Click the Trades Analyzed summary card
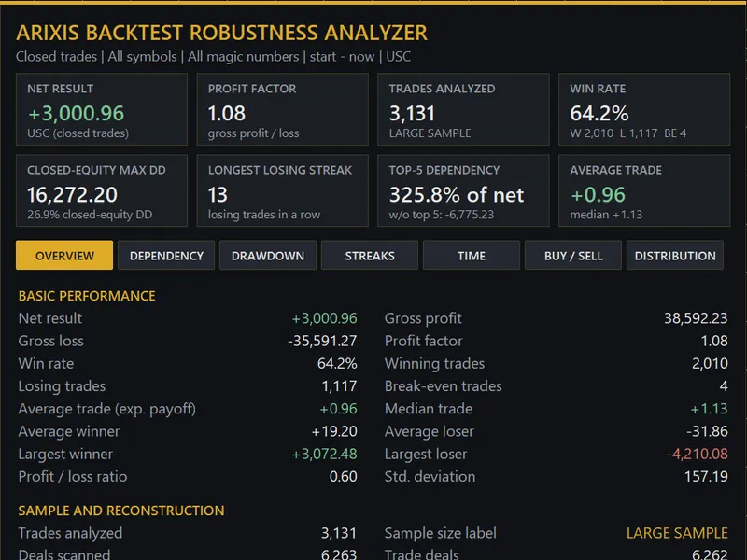The height and width of the screenshot is (560, 747). tap(463, 109)
